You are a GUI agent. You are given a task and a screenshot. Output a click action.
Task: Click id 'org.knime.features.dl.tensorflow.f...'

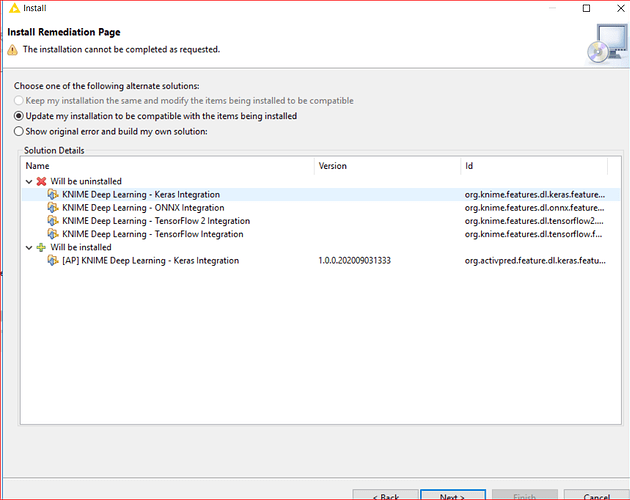point(534,234)
